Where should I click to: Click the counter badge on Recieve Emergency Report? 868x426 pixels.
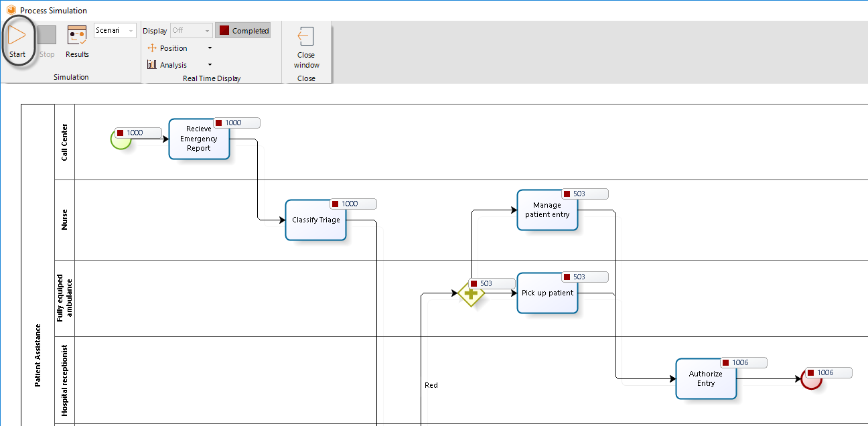236,123
